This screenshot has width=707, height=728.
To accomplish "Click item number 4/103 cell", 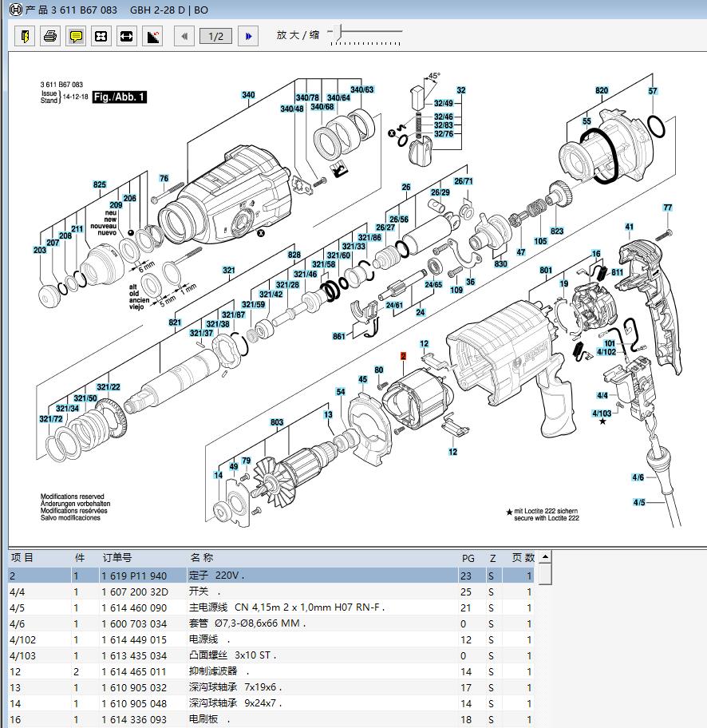I will [22, 656].
